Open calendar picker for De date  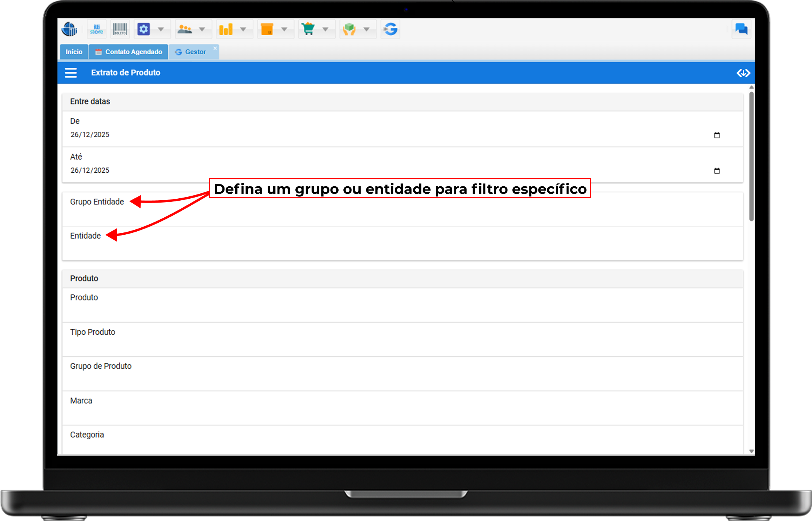[717, 135]
